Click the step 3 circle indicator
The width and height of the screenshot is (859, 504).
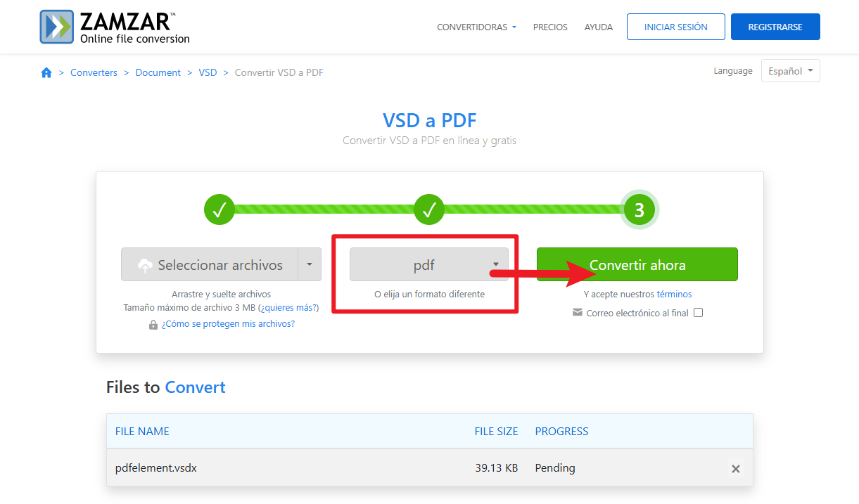click(x=639, y=209)
